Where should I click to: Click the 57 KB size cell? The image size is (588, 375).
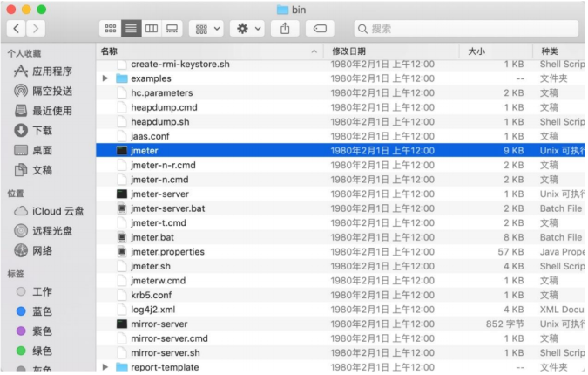point(510,251)
